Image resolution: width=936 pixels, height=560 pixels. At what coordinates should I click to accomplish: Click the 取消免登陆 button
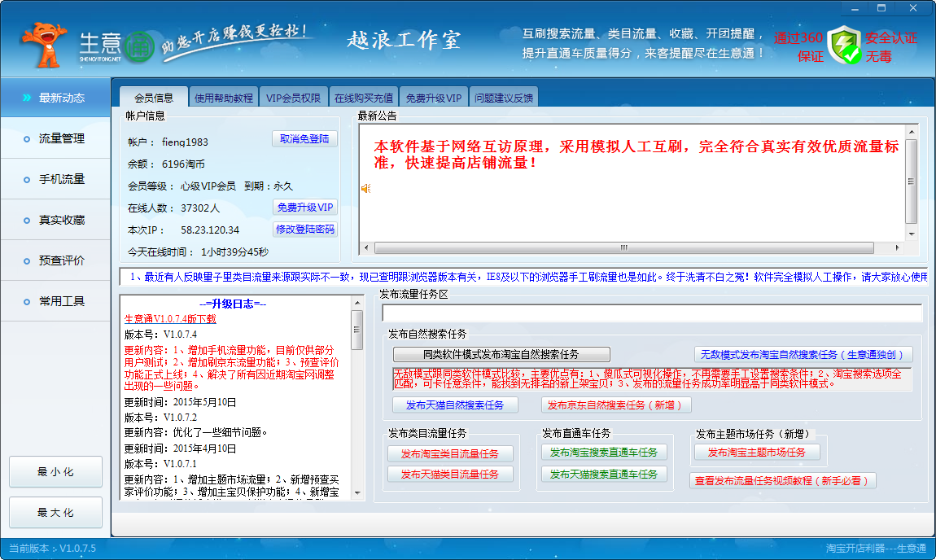pos(304,139)
